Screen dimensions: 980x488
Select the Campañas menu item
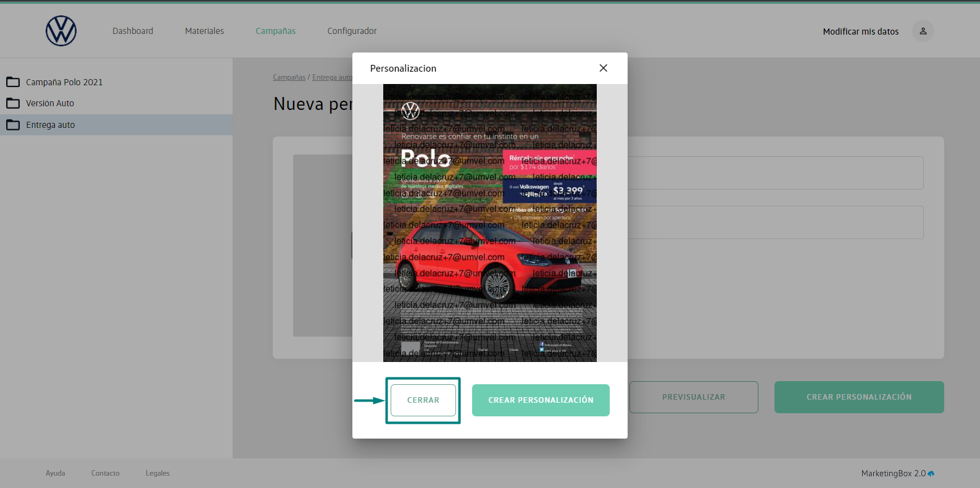tap(275, 31)
